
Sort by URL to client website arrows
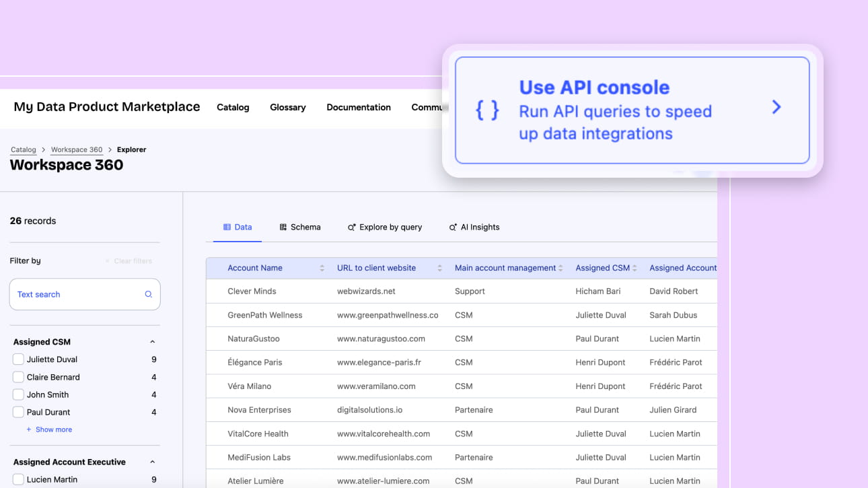click(x=439, y=268)
